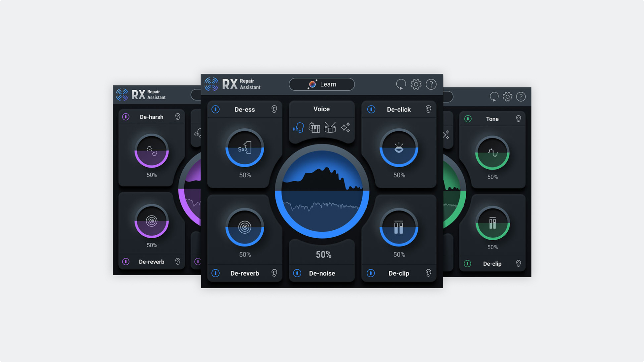This screenshot has width=644, height=362.
Task: Select the De-reverb room removal icon
Action: (x=245, y=227)
